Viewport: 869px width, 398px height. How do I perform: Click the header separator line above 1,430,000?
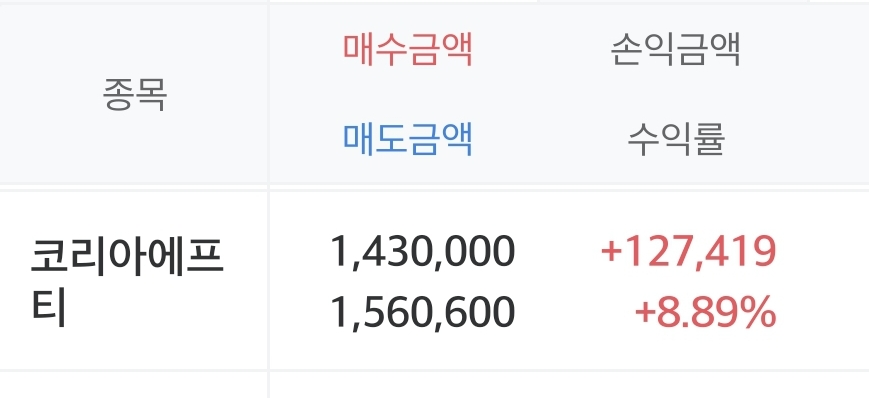pos(422,187)
